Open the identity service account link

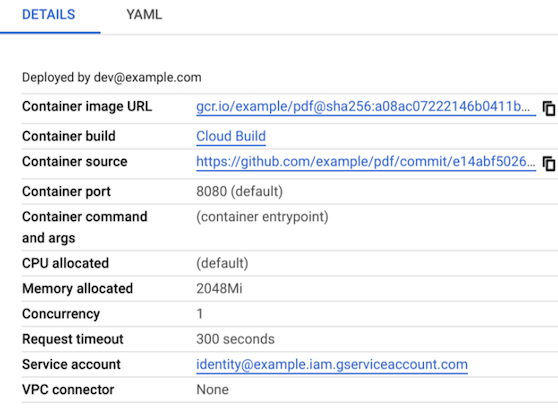coord(332,364)
